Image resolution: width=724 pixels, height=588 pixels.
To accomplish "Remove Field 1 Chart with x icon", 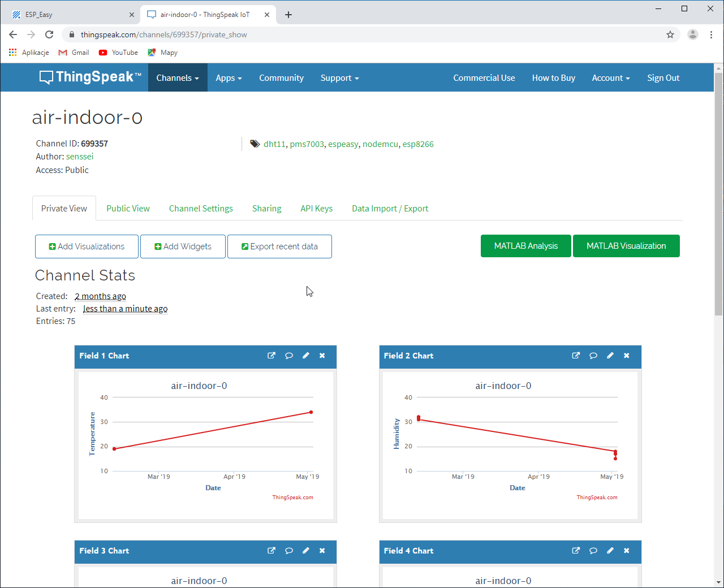I will 322,356.
